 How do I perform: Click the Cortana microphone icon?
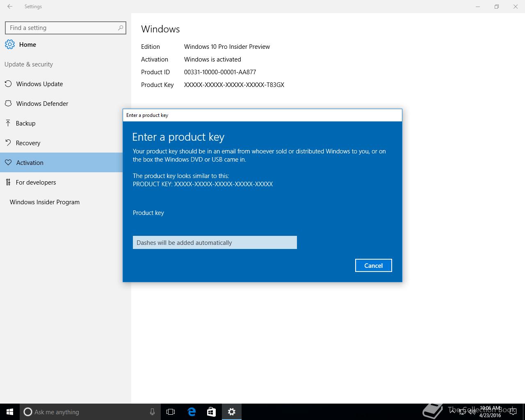(152, 412)
